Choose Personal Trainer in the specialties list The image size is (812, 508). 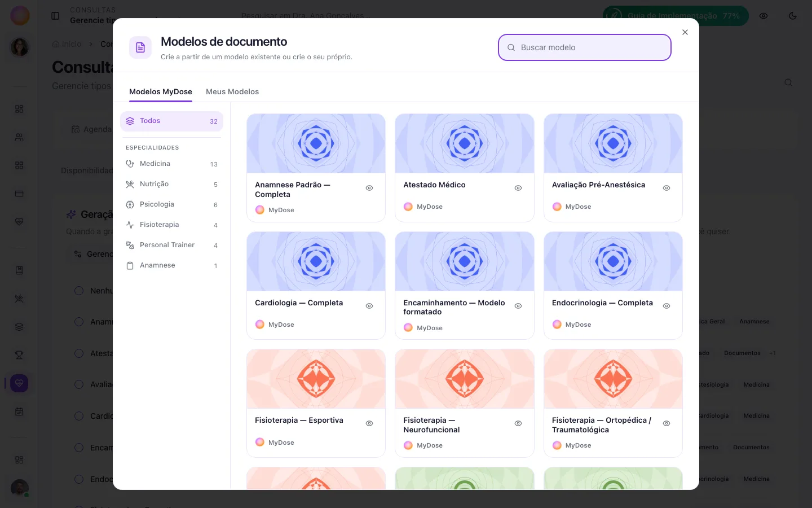tap(171, 246)
